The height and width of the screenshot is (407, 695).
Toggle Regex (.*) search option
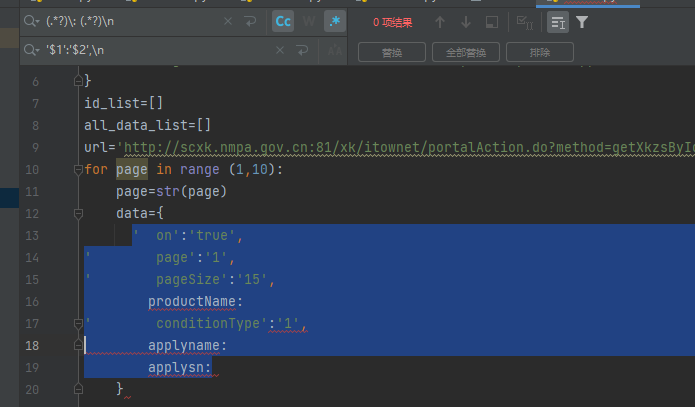pyautogui.click(x=335, y=21)
